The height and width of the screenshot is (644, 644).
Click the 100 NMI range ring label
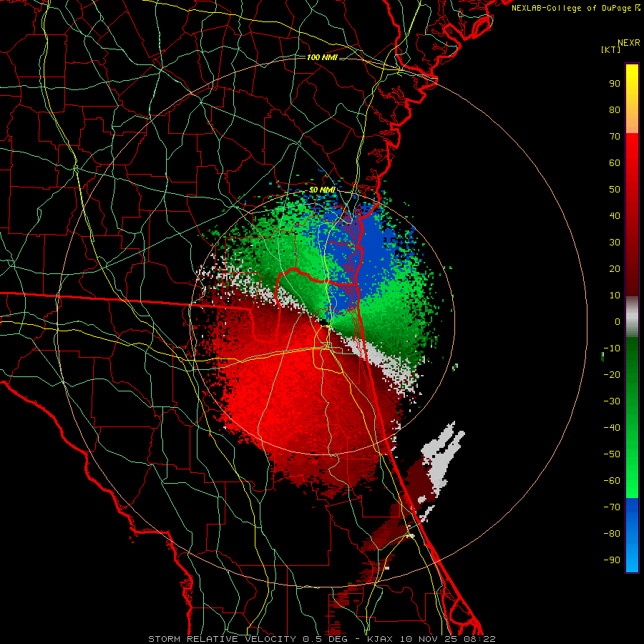pos(322,57)
